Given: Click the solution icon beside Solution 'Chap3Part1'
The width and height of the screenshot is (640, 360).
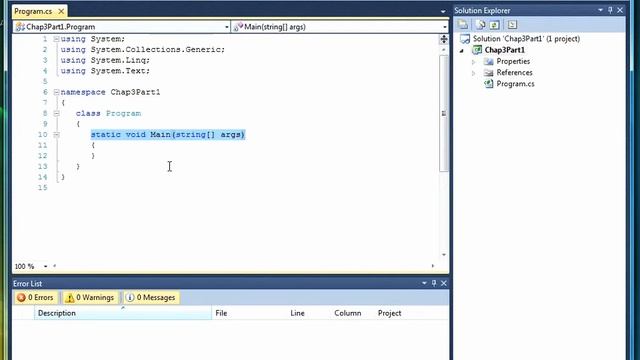Looking at the screenshot, I should pos(465,39).
